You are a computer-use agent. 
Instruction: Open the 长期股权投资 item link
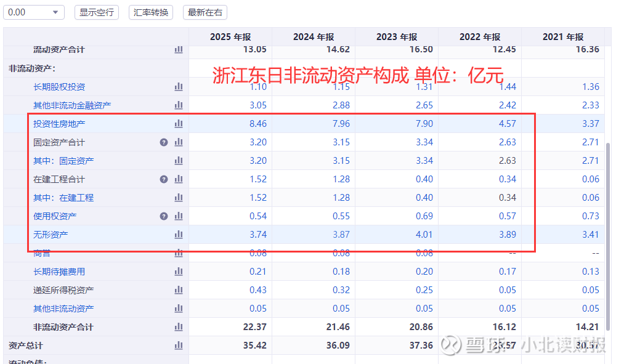click(59, 87)
